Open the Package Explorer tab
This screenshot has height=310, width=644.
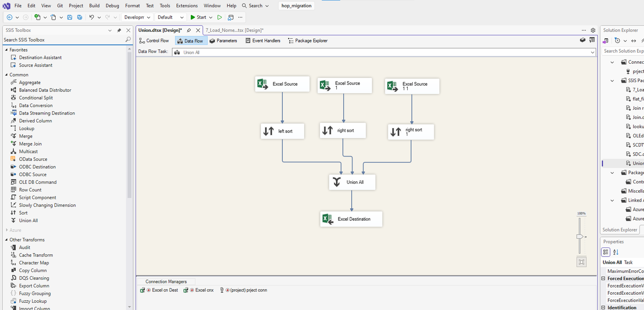tap(308, 41)
